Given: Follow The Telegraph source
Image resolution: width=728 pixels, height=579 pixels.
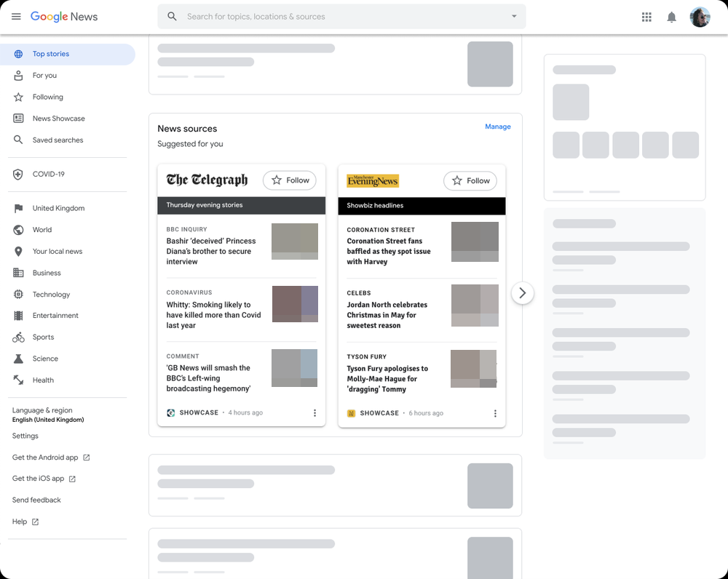Looking at the screenshot, I should tap(289, 180).
